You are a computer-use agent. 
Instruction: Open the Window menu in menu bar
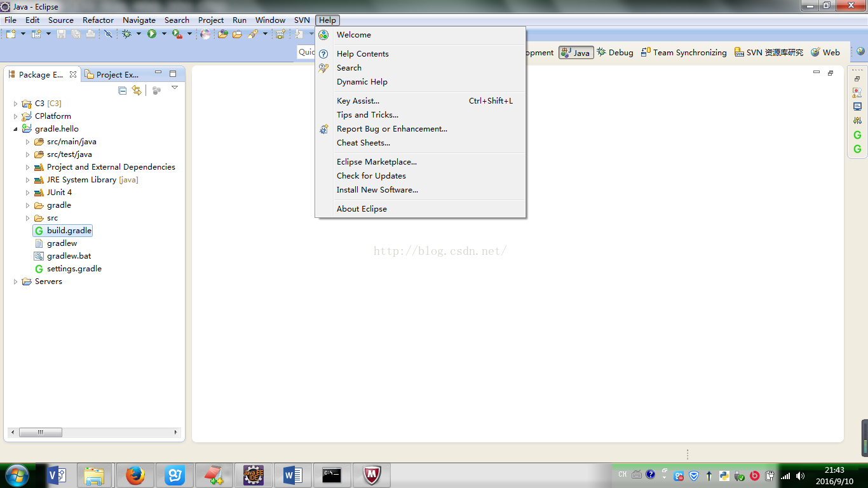pos(270,20)
